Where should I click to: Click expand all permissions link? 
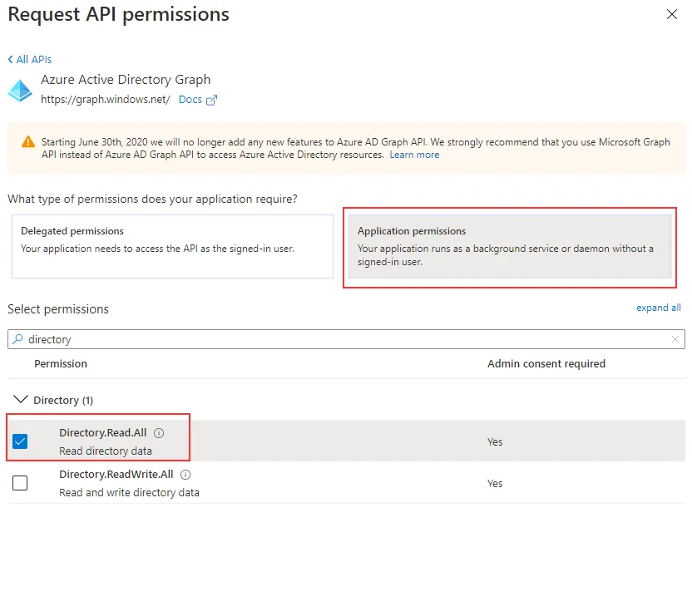(658, 308)
